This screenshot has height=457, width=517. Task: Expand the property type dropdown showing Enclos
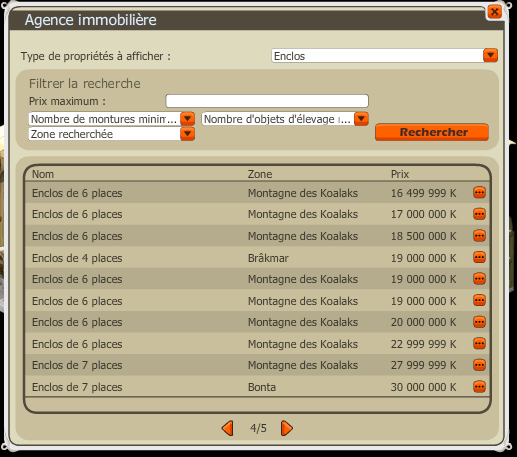pos(490,55)
